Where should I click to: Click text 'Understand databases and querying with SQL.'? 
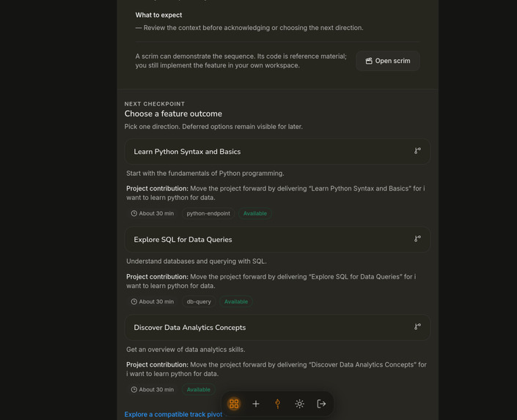click(x=197, y=262)
